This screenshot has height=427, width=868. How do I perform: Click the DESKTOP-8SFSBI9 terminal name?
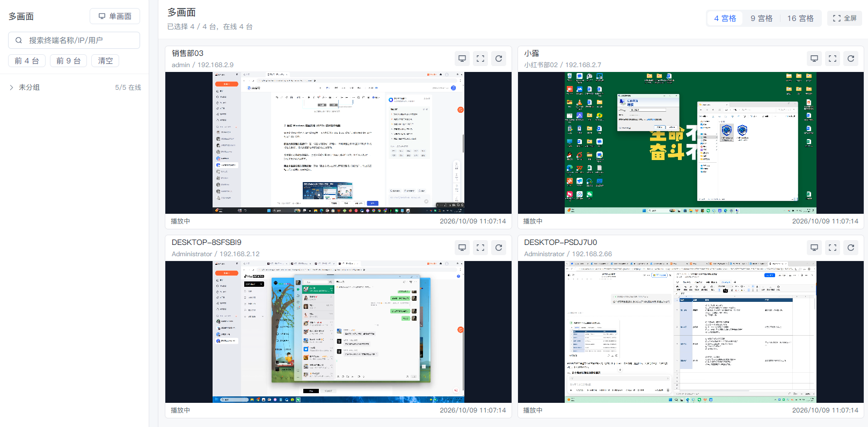tap(207, 242)
